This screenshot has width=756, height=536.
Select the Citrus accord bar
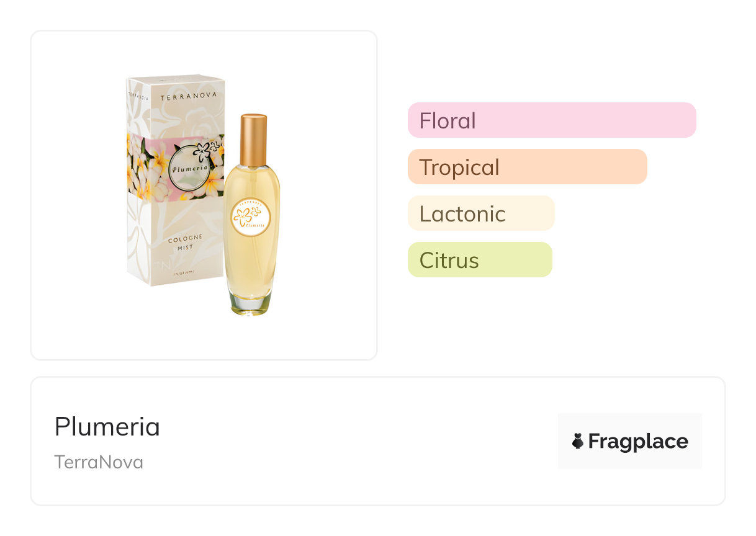(x=479, y=260)
